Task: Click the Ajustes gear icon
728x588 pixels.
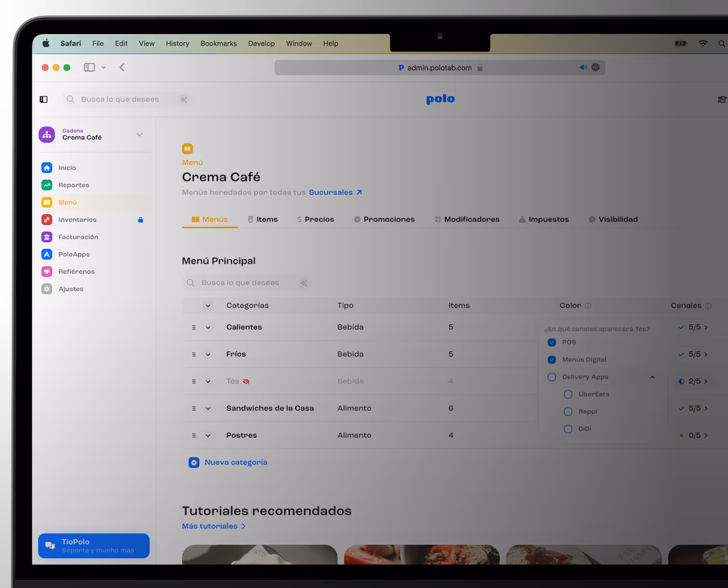Action: pos(47,289)
